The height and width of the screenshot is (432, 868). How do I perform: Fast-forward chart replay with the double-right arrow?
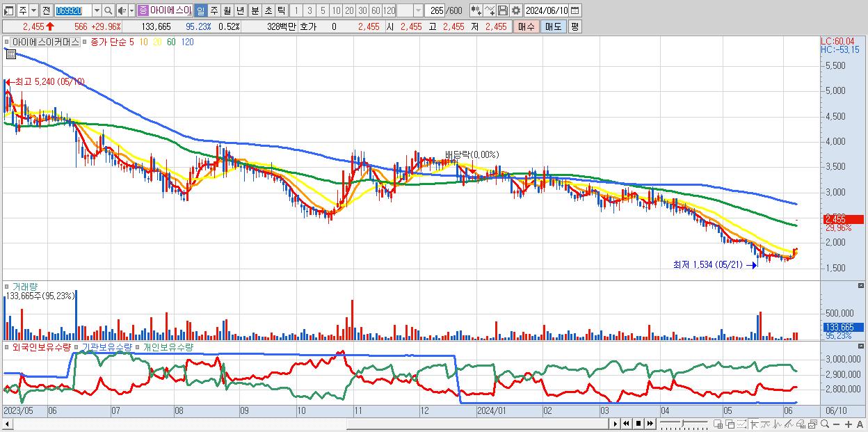(x=650, y=424)
